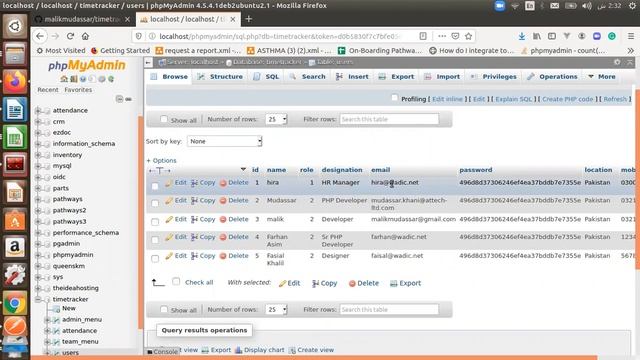Collapse all navigation tree icon
Screen dimensions: 640x360
tap(119, 99)
